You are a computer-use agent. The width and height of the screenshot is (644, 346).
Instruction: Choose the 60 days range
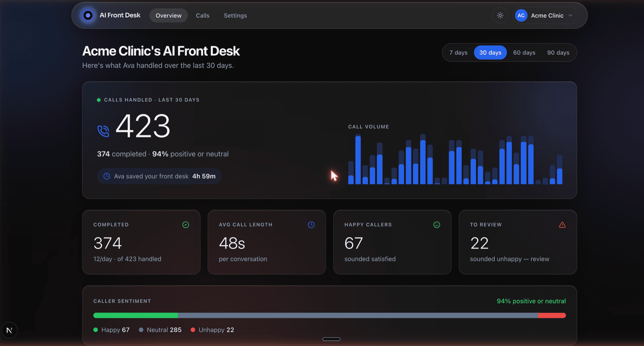click(524, 52)
